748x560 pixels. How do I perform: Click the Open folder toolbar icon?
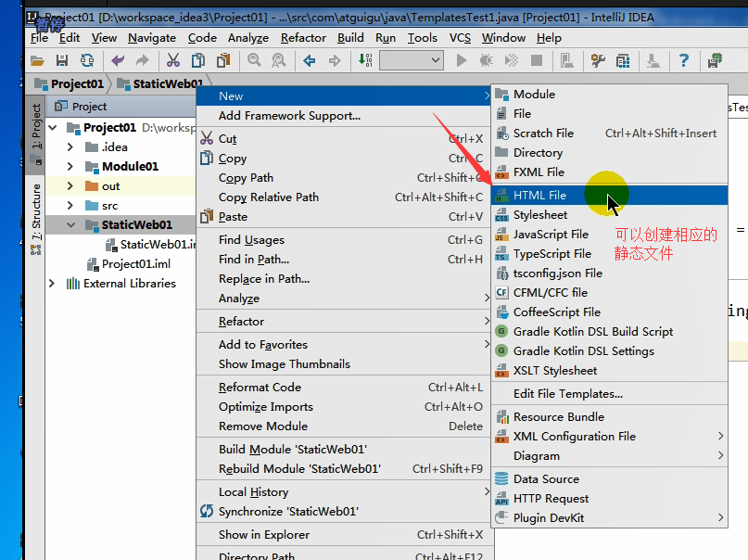[x=37, y=60]
